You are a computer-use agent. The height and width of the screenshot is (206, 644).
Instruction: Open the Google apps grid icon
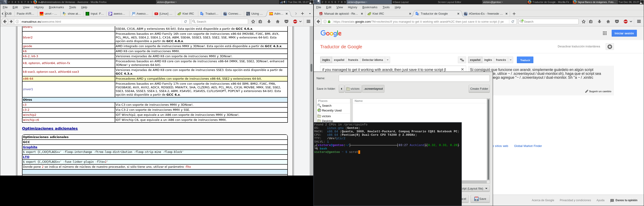(605, 33)
